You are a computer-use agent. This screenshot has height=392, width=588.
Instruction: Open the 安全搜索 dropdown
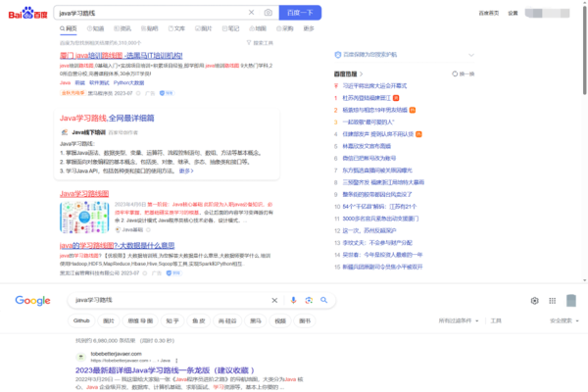click(564, 320)
